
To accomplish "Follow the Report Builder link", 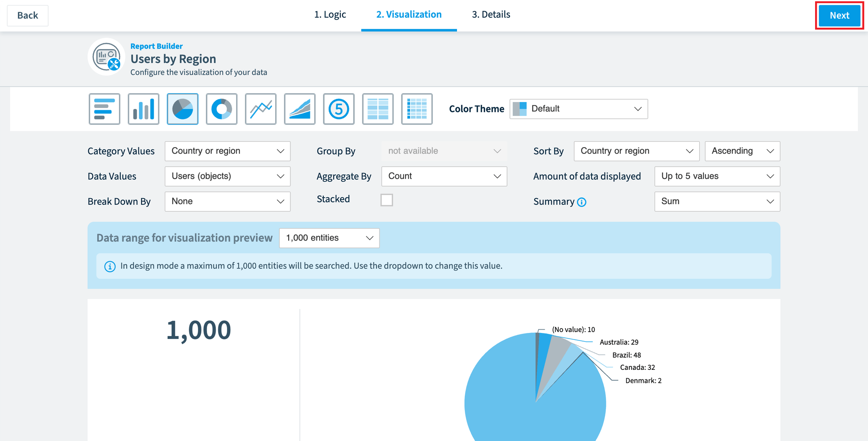I will click(156, 46).
